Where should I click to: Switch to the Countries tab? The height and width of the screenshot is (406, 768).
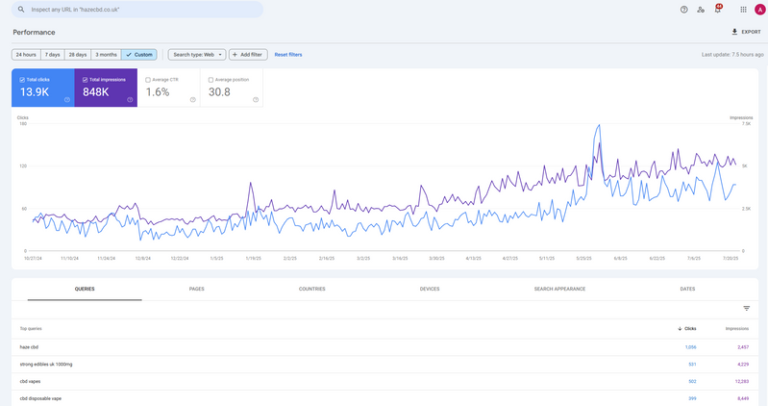pos(312,289)
